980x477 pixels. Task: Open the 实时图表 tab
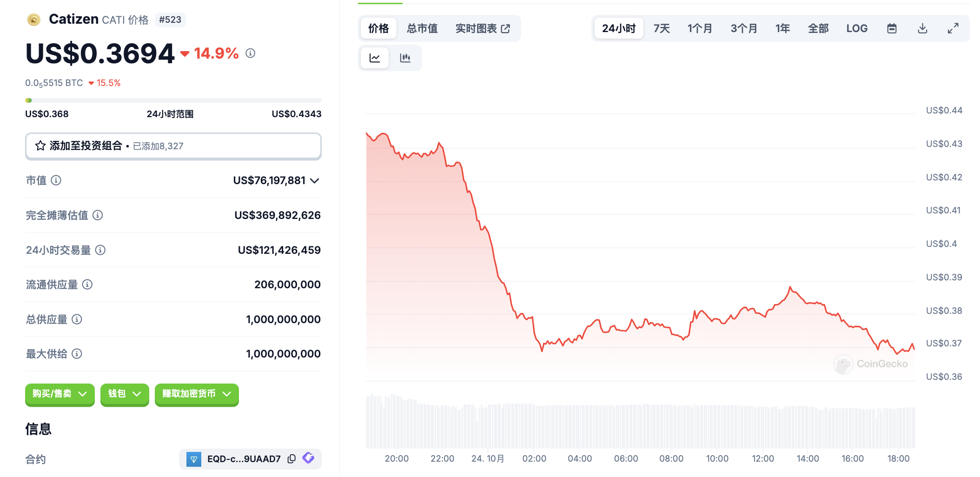[482, 28]
